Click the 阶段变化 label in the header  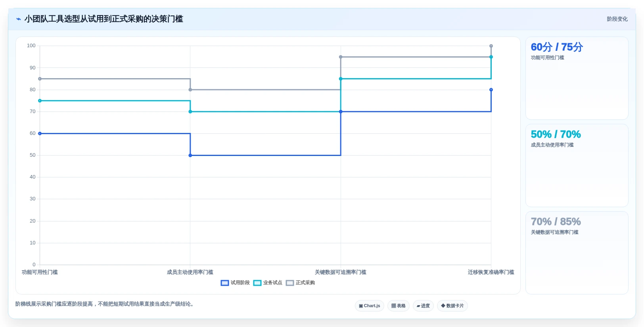tap(617, 19)
